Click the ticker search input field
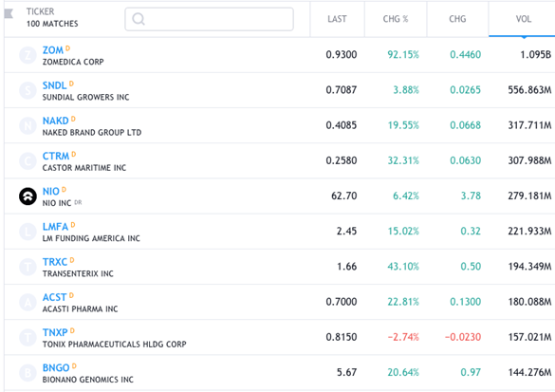 click(x=209, y=19)
